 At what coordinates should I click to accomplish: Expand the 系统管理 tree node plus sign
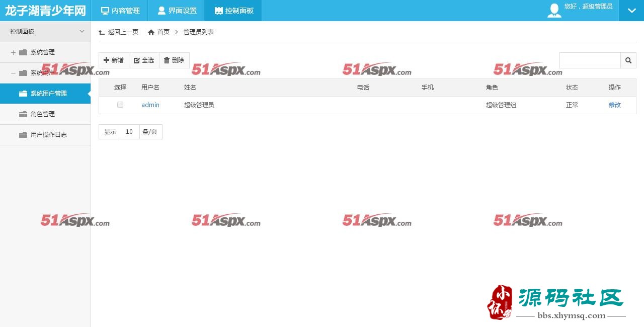pyautogui.click(x=14, y=52)
